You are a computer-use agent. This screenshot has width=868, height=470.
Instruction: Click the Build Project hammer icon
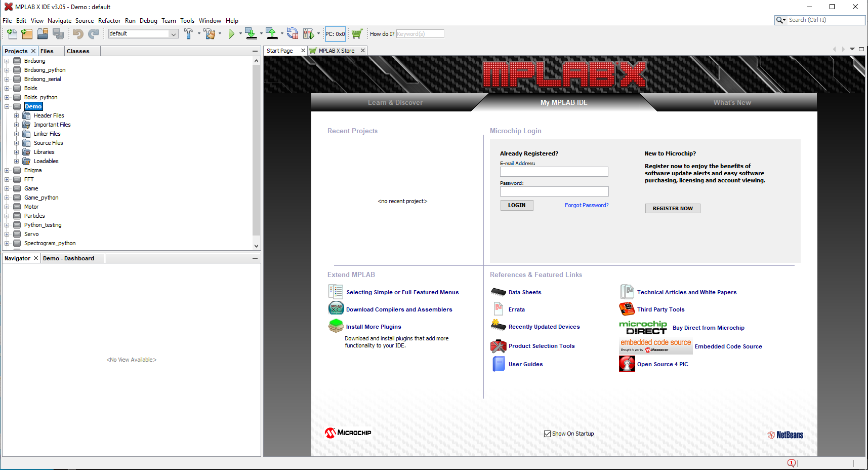click(188, 34)
